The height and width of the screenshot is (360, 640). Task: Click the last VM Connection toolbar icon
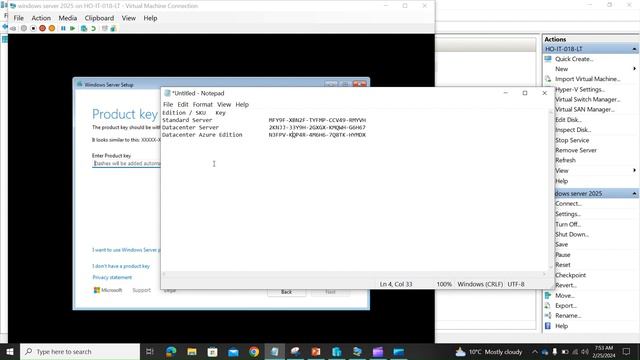[x=113, y=28]
